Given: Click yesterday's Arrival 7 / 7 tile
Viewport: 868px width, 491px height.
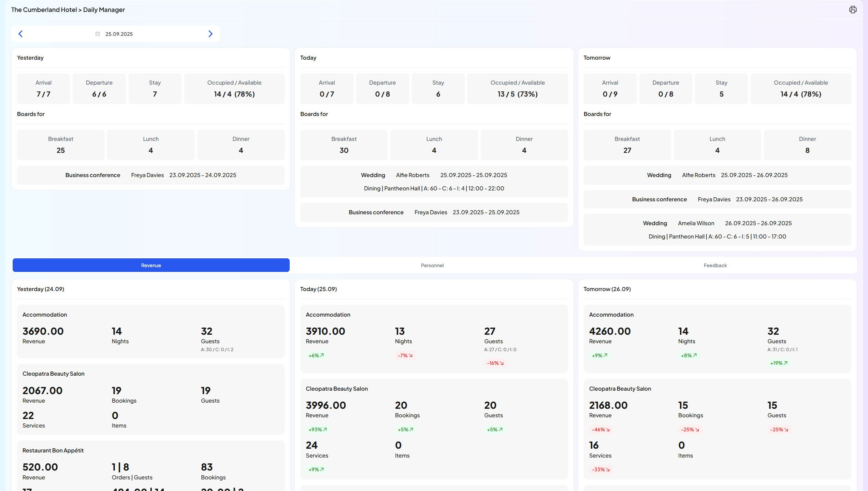Looking at the screenshot, I should click(x=43, y=89).
